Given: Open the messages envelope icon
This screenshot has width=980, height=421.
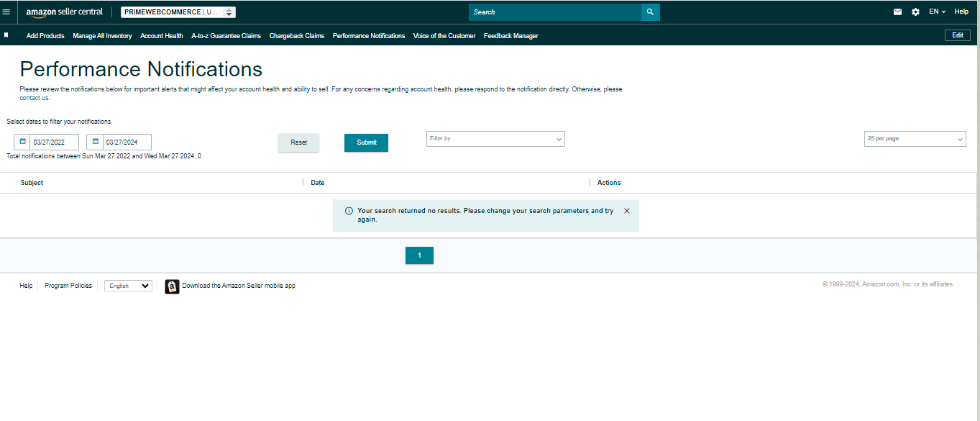Looking at the screenshot, I should pos(897,12).
